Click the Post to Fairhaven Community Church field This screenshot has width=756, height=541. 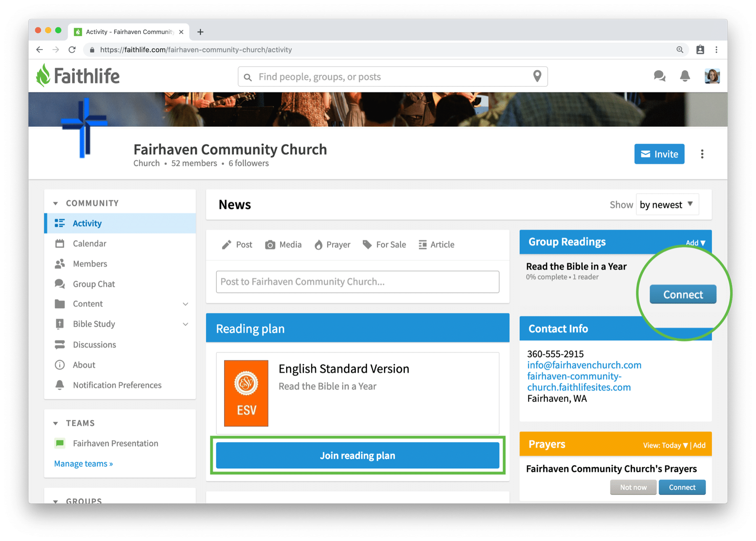click(357, 282)
